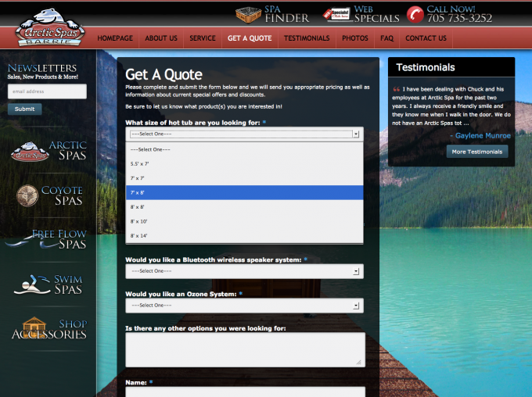Open Coyote Spas sidebar logo

pos(27,195)
